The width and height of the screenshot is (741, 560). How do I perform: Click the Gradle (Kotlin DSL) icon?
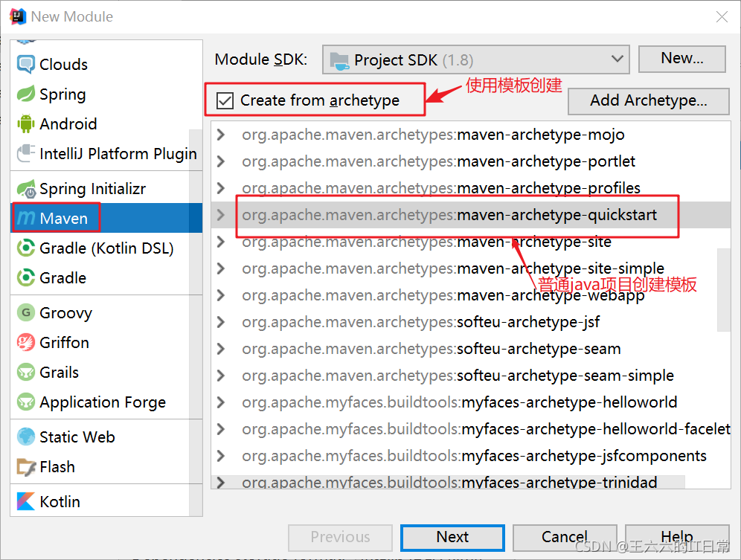[25, 248]
